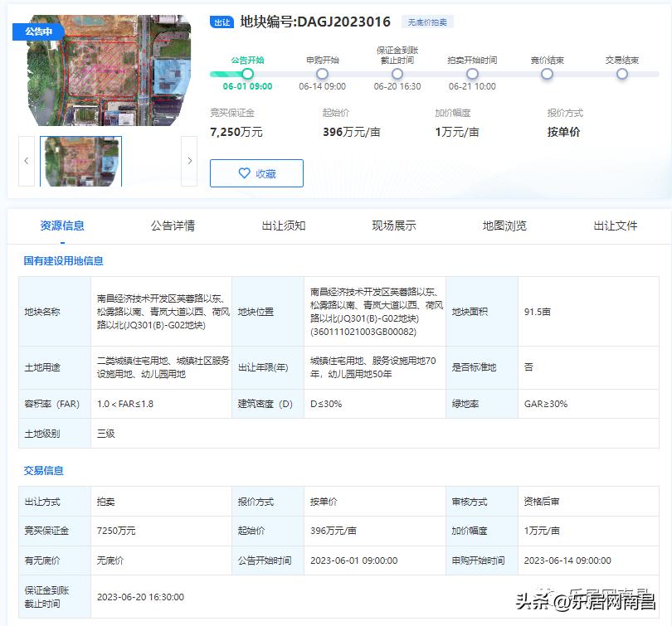The width and height of the screenshot is (672, 626).
Task: Select the satellite image thumbnail below the preview
Action: (80, 162)
